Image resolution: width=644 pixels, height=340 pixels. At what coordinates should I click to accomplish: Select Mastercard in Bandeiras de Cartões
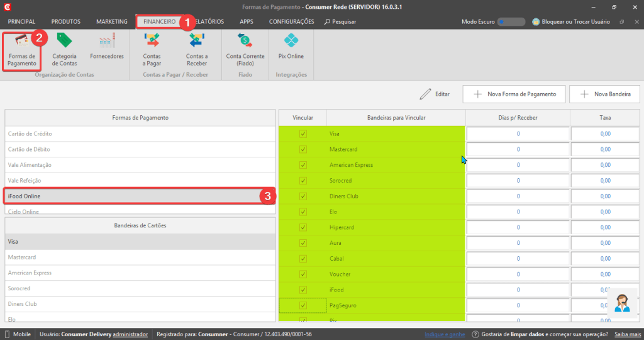click(140, 258)
